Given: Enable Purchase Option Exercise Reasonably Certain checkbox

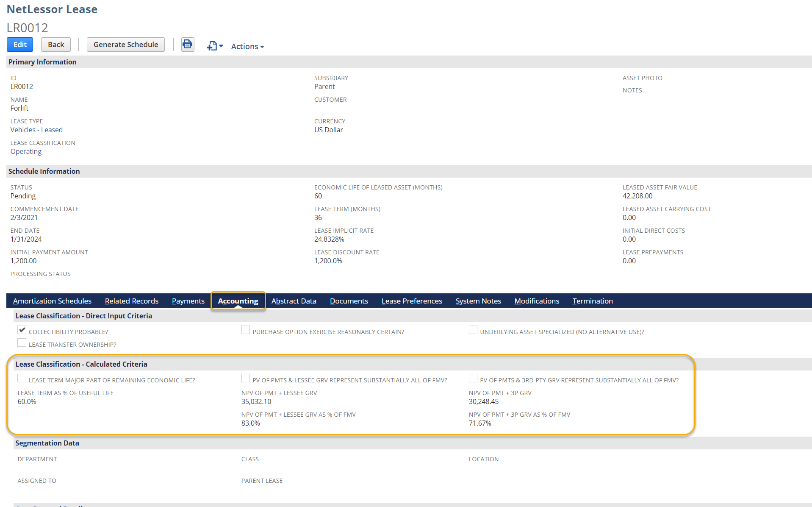Looking at the screenshot, I should pyautogui.click(x=246, y=330).
